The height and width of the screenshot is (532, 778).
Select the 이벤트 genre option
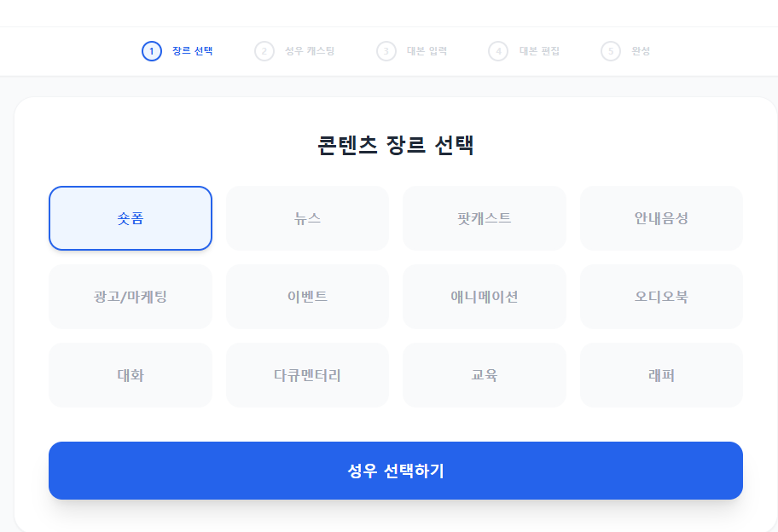(x=308, y=297)
